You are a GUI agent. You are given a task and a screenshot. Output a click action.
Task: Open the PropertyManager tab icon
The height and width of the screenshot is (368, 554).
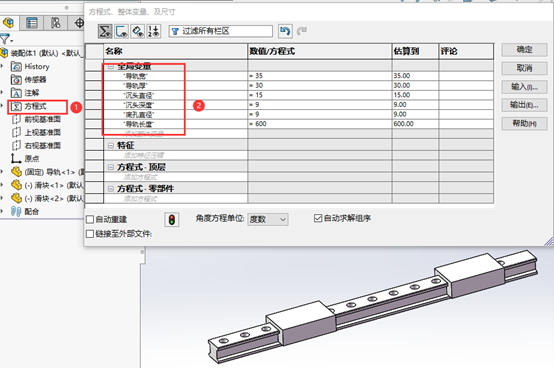32,23
